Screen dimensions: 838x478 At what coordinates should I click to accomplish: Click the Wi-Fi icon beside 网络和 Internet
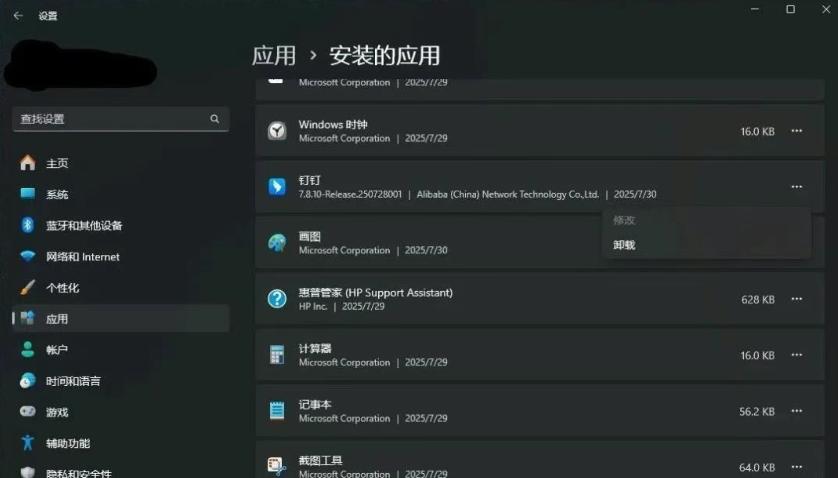click(28, 256)
